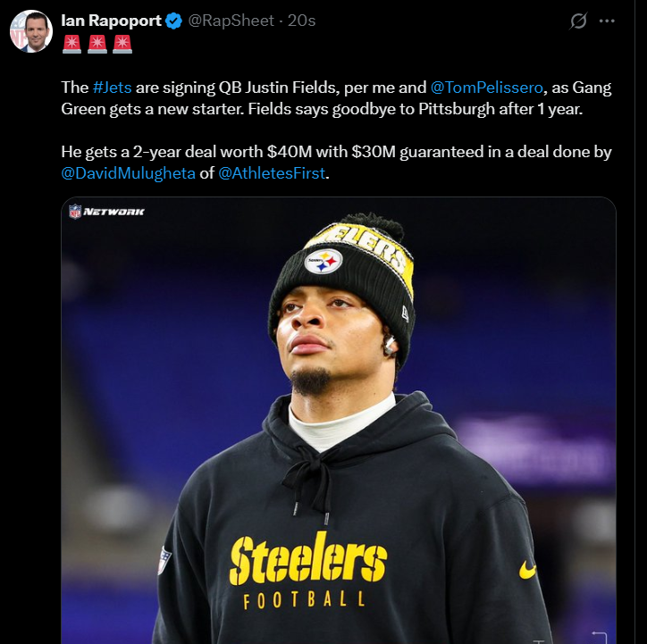The height and width of the screenshot is (644, 647).
Task: Open the three-dot More options menu
Action: click(607, 21)
